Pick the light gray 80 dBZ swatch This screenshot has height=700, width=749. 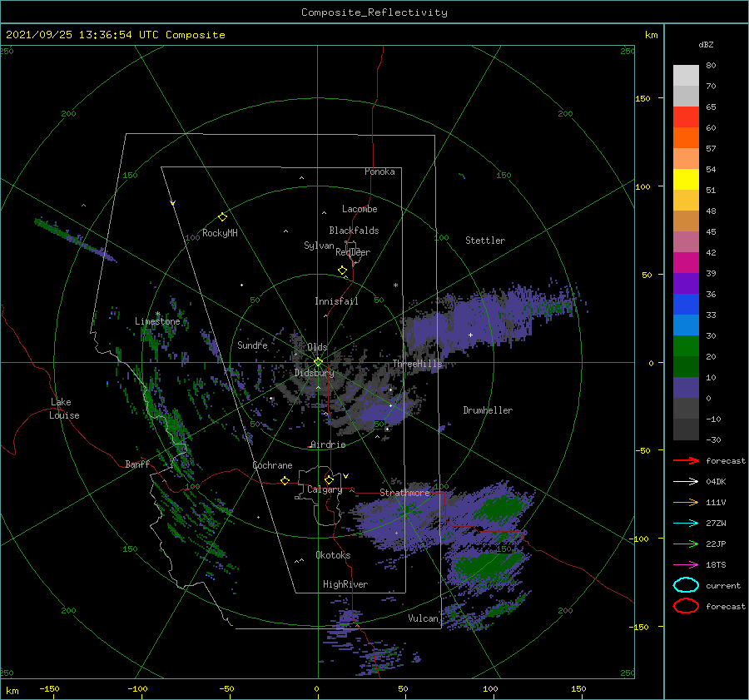(x=686, y=76)
